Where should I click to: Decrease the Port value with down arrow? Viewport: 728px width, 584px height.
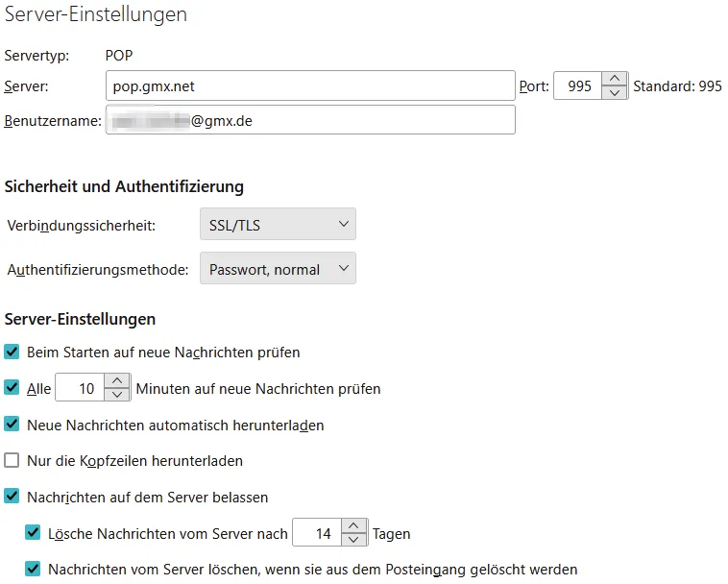(615, 93)
